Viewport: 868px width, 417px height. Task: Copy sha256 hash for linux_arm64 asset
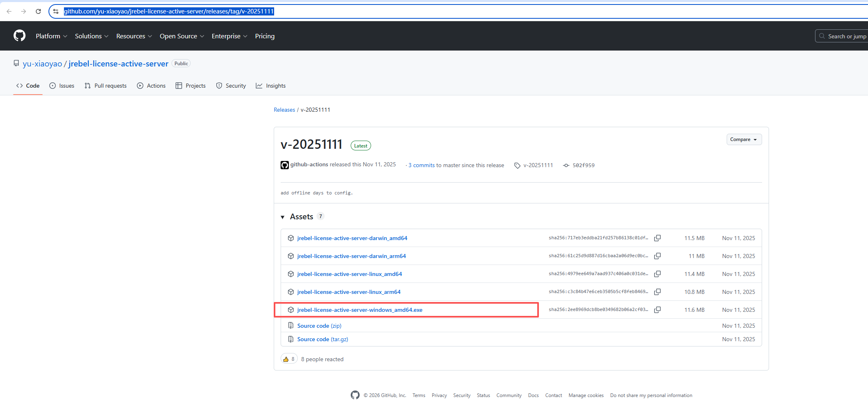pyautogui.click(x=657, y=292)
